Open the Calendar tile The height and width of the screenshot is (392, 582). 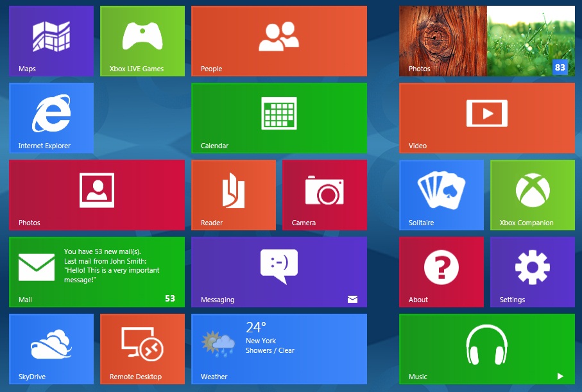click(x=279, y=118)
